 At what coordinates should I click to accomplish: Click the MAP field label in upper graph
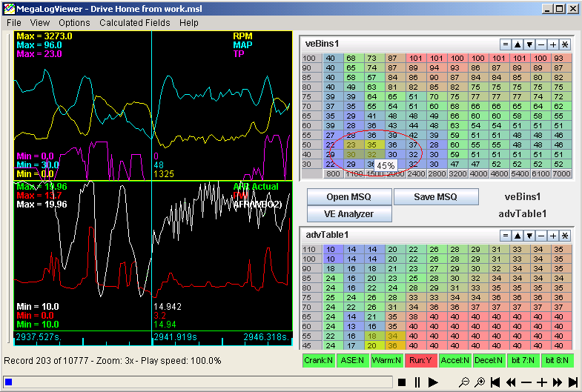coord(242,45)
